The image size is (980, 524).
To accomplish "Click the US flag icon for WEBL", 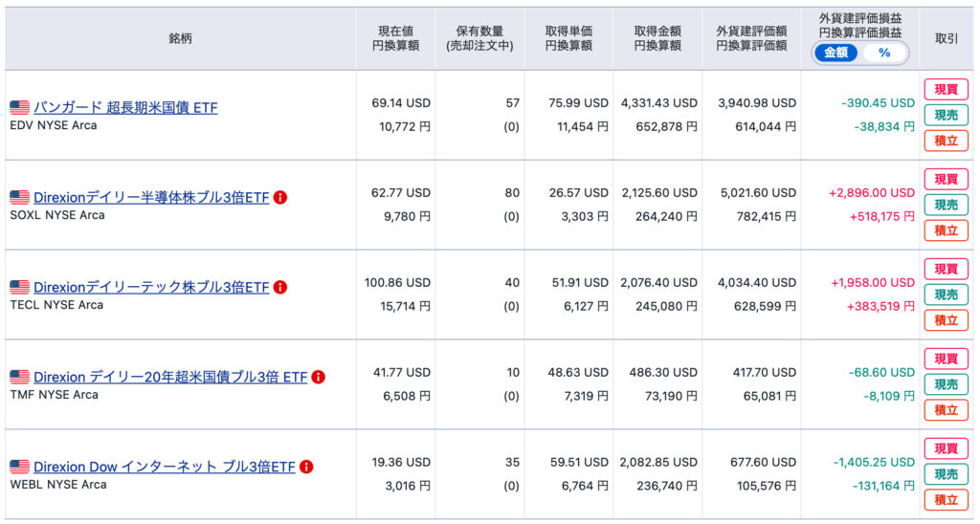I will 19,468.
